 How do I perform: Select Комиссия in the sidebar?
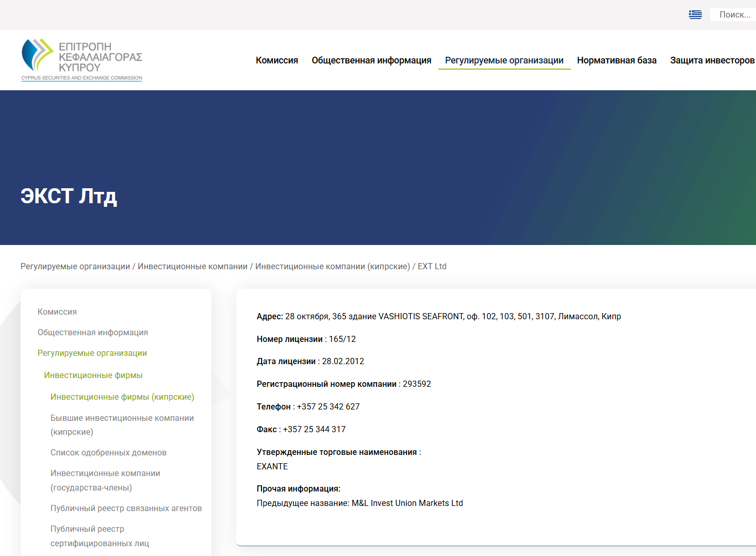coord(57,312)
